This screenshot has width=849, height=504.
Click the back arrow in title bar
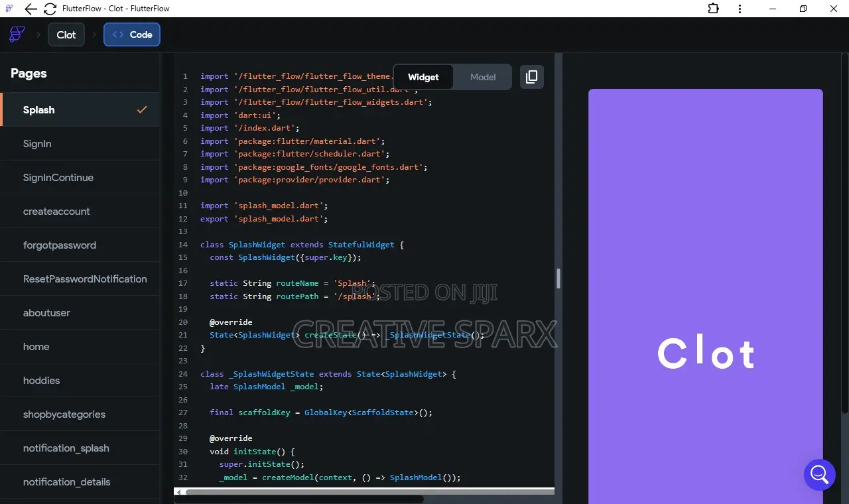point(31,9)
